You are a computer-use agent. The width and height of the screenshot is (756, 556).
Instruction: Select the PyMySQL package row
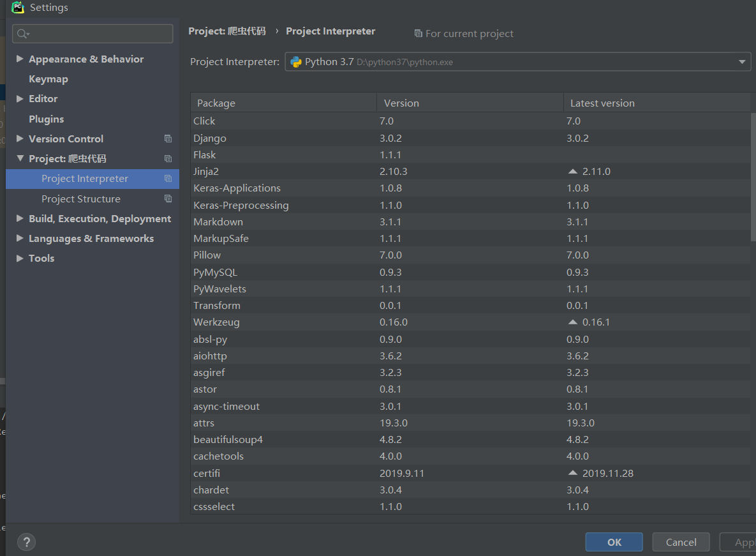point(471,272)
